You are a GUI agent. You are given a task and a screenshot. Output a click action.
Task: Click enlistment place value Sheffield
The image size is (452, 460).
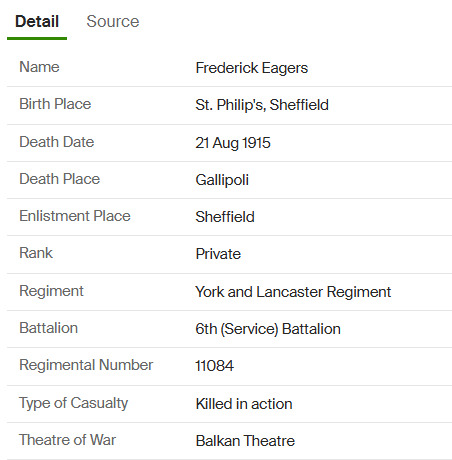(225, 217)
